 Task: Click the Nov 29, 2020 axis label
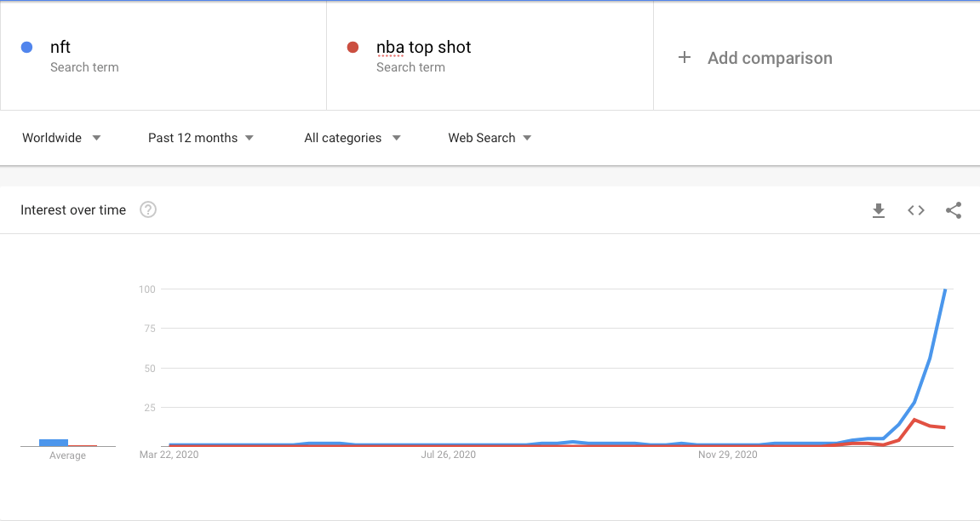(x=727, y=455)
